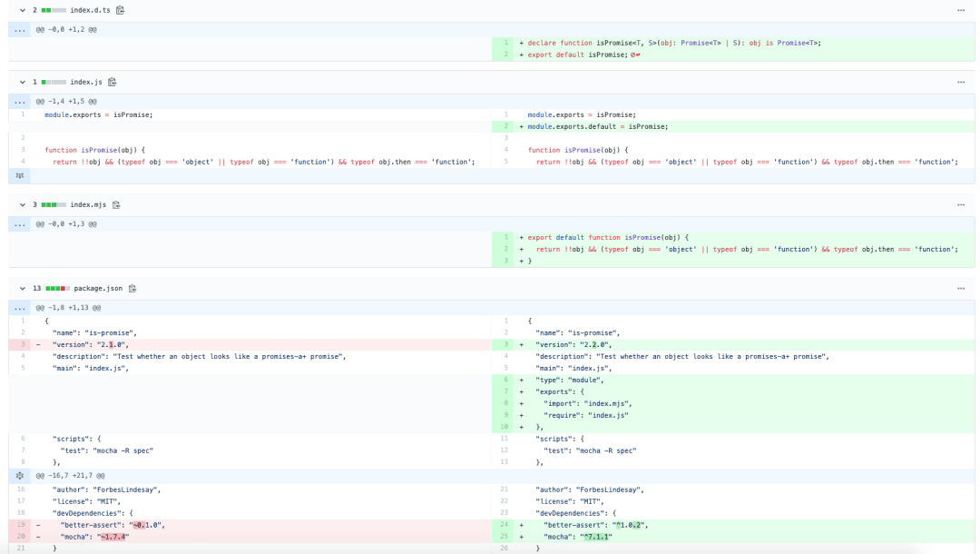This screenshot has height=554, width=980.
Task: Copy the package.json file path
Action: coord(132,288)
